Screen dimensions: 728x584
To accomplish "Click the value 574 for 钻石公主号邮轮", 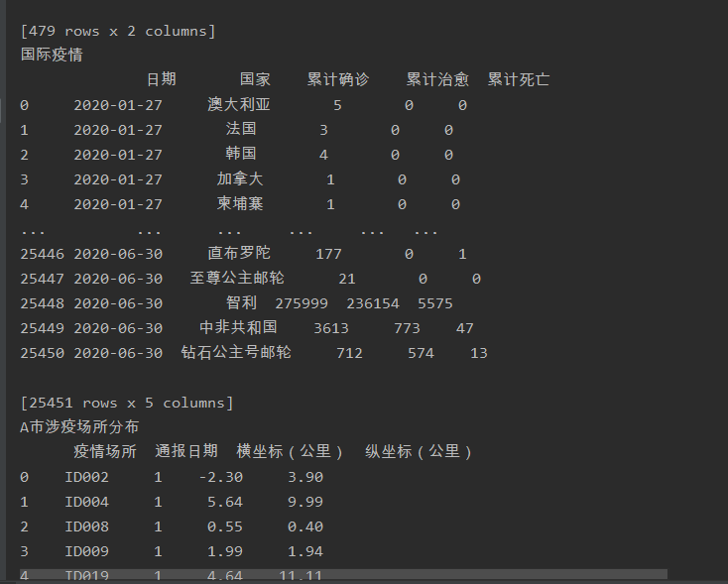I will click(x=421, y=353).
